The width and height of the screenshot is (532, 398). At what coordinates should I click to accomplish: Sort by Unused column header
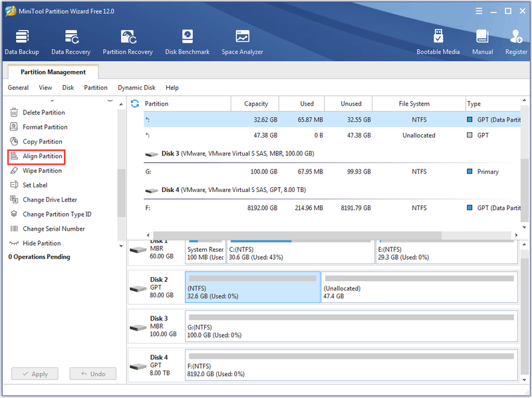coord(348,104)
